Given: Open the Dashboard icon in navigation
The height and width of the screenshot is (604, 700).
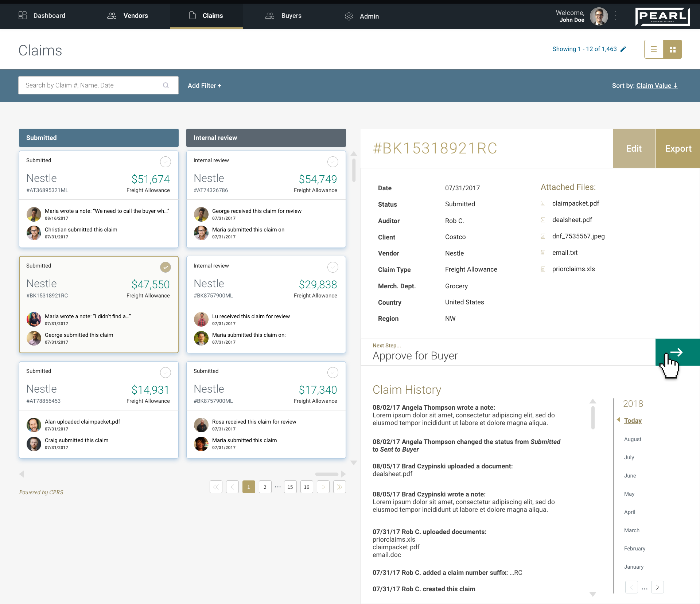Looking at the screenshot, I should pyautogui.click(x=23, y=15).
